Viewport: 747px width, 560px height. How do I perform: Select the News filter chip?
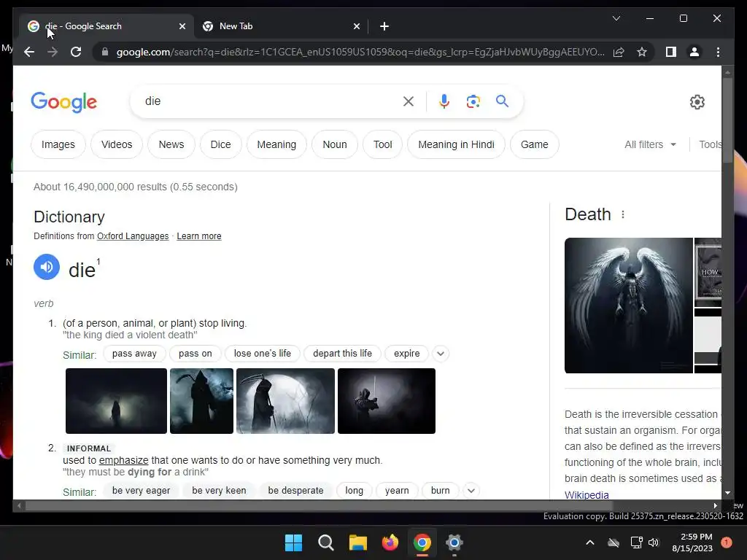(x=171, y=144)
